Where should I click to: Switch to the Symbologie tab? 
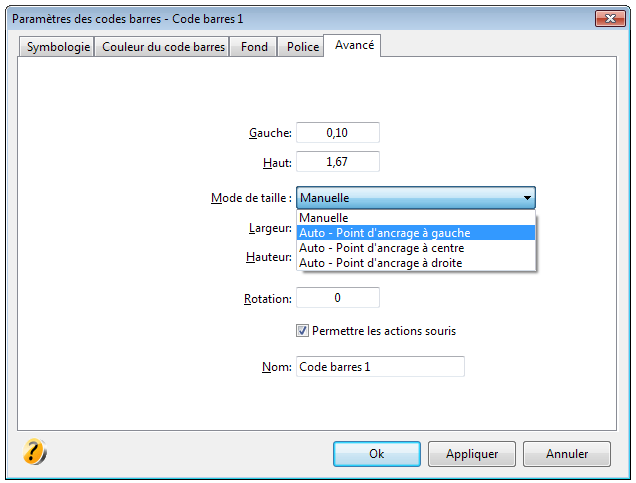click(x=57, y=47)
